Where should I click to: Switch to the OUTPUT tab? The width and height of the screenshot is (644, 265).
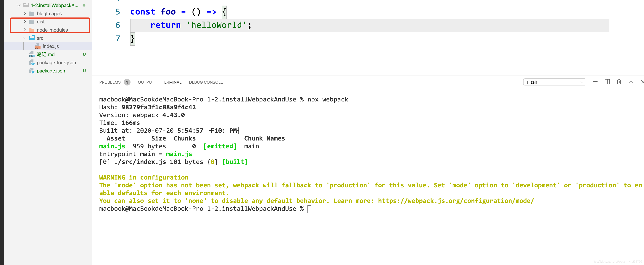point(146,82)
